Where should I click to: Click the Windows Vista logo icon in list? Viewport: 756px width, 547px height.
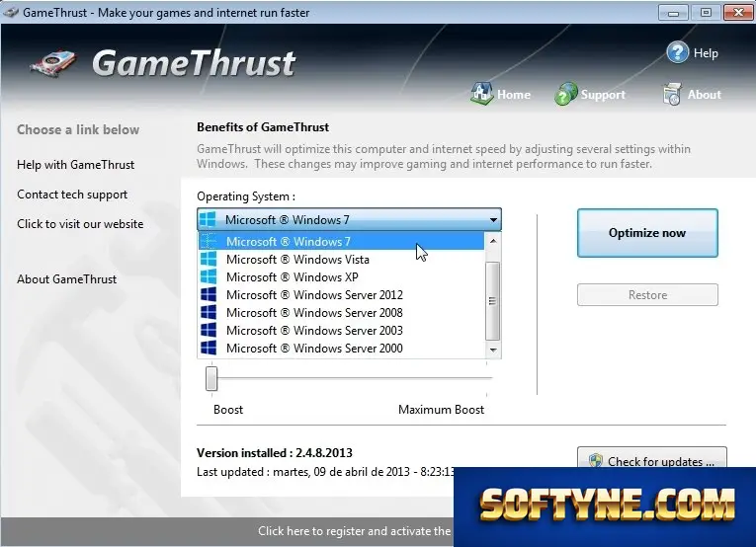coord(209,259)
